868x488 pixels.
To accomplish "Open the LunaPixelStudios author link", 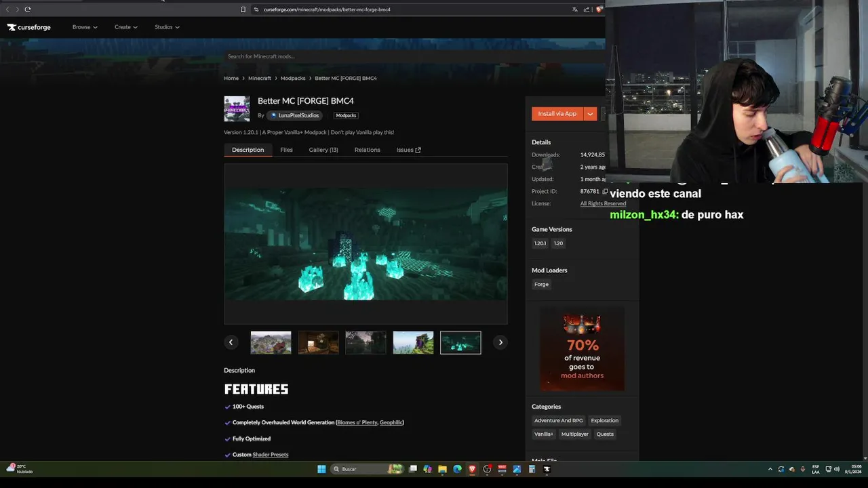I will pos(294,115).
